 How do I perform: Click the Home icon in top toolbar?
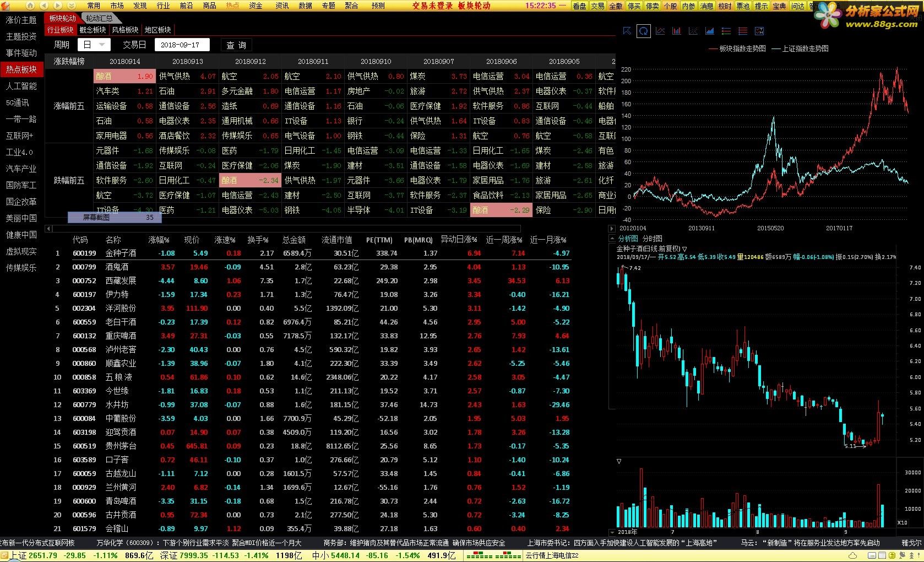[30, 6]
